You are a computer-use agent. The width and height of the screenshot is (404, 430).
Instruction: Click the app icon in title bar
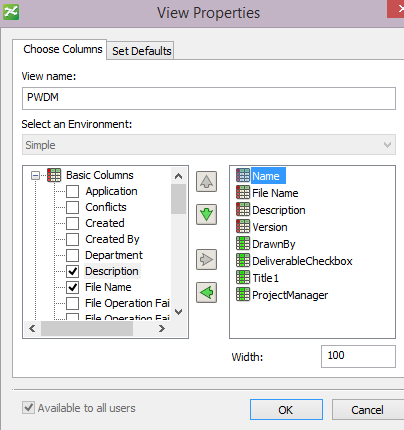[x=11, y=12]
